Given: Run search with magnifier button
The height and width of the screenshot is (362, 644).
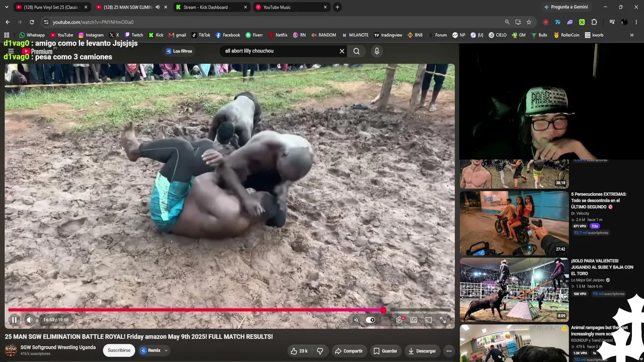Looking at the screenshot, I should tap(356, 51).
